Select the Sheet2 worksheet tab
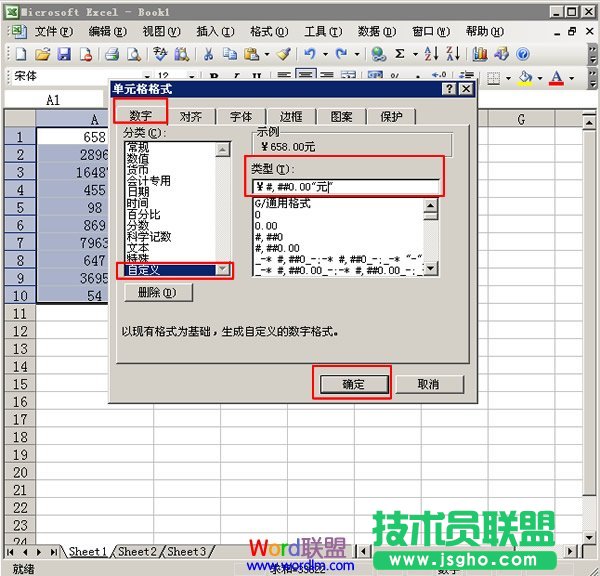Viewport: 600px width, 576px height. tap(137, 551)
